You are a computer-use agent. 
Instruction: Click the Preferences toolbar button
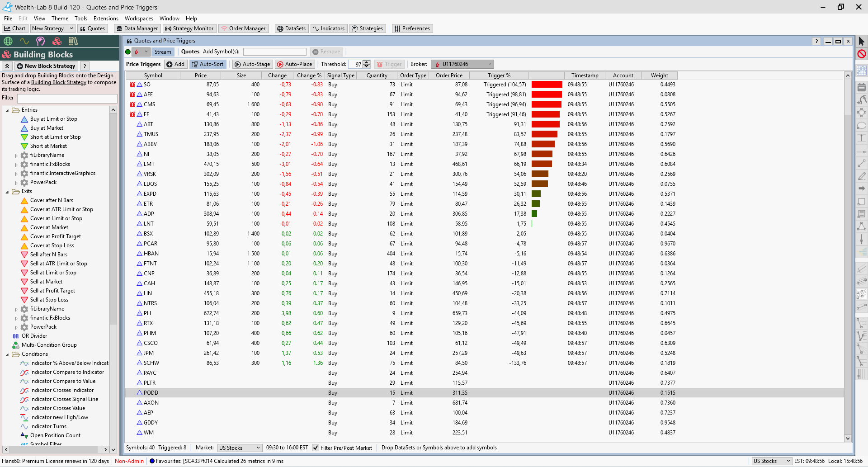click(412, 28)
